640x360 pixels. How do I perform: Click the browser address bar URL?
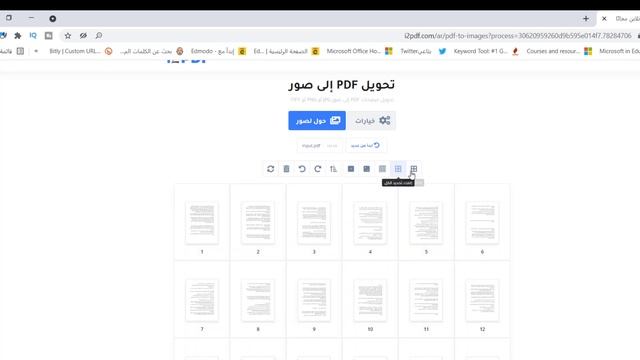pyautogui.click(x=518, y=36)
